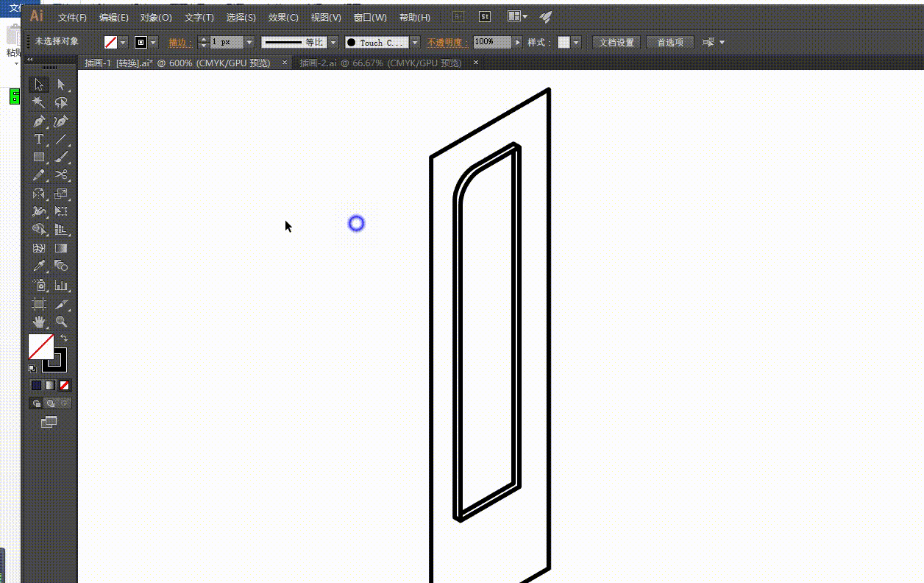This screenshot has width=924, height=583.
Task: Set paint to None button
Action: (x=65, y=385)
